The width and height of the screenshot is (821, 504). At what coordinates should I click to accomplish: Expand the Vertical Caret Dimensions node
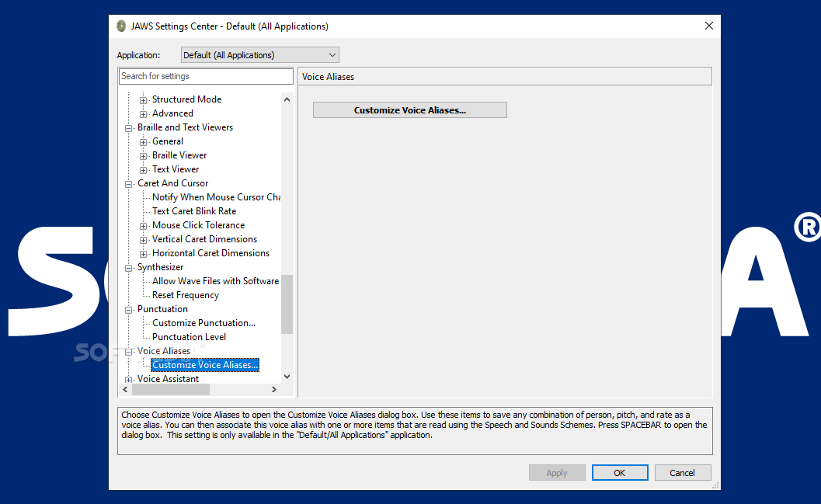coord(143,240)
